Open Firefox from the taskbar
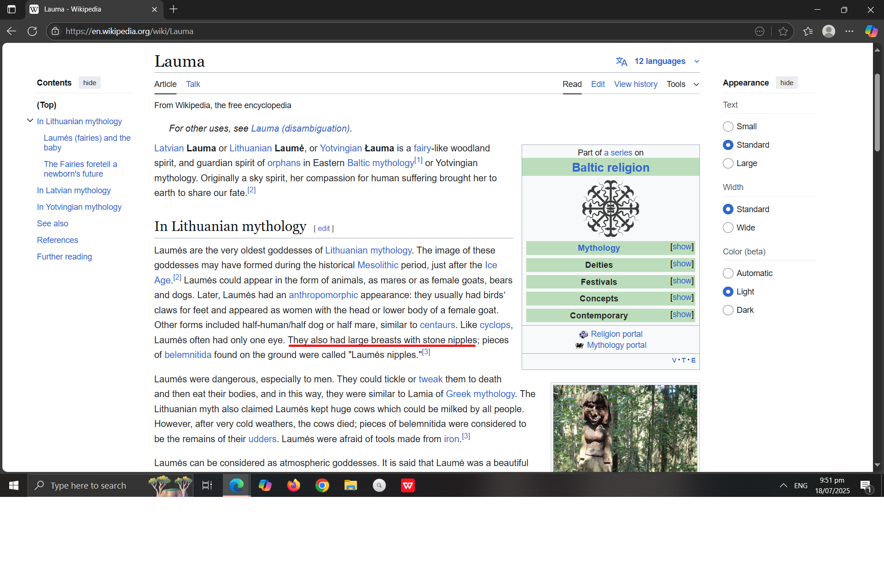Image resolution: width=884 pixels, height=588 pixels. point(294,485)
